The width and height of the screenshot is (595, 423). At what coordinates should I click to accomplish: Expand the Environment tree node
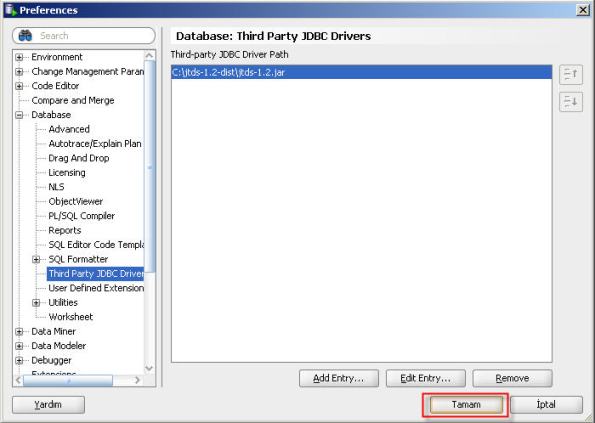tap(19, 57)
